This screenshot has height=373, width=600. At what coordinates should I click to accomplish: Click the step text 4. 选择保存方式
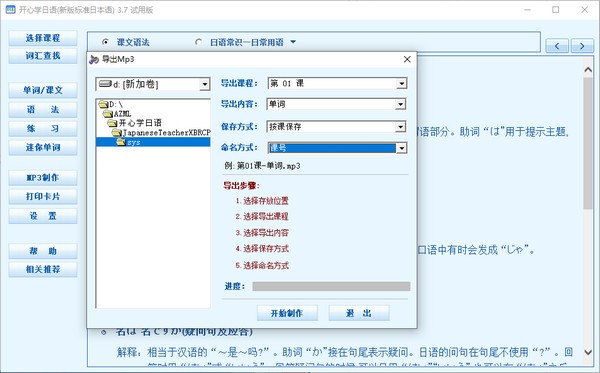point(262,249)
